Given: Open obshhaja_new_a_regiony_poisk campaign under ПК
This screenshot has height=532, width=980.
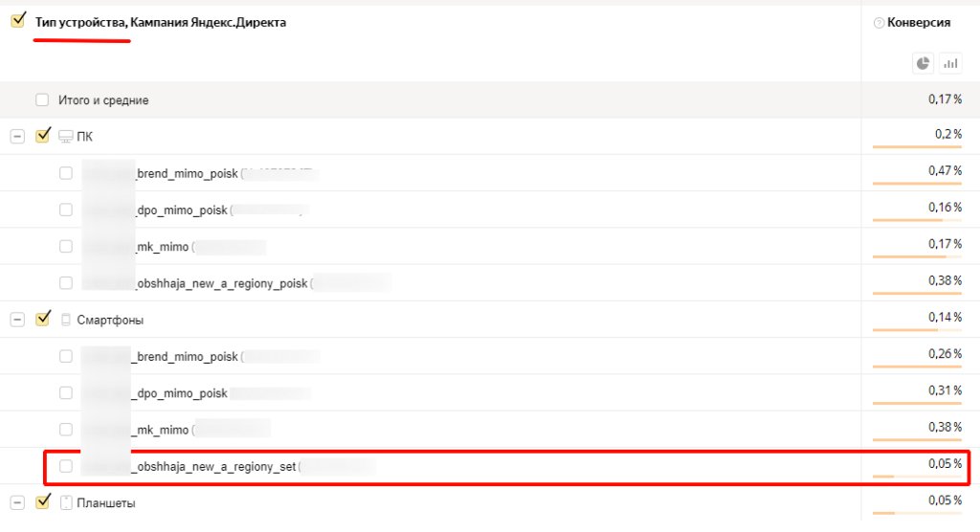Looking at the screenshot, I should tap(222, 282).
